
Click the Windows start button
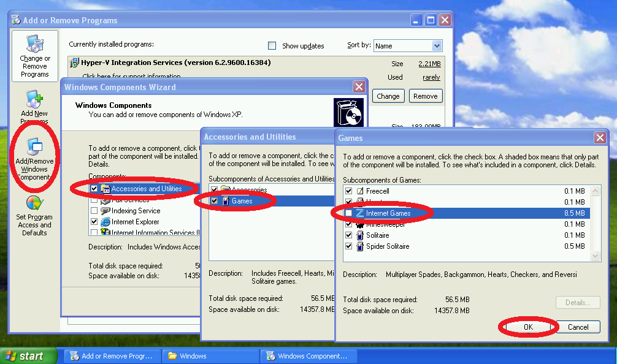pos(28,356)
